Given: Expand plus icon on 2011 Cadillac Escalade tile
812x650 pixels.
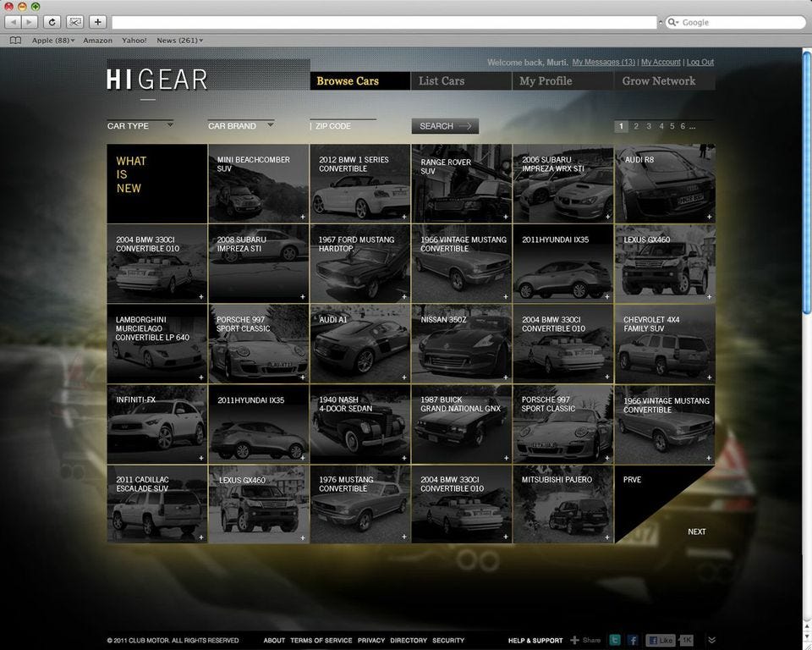Looking at the screenshot, I should point(201,537).
